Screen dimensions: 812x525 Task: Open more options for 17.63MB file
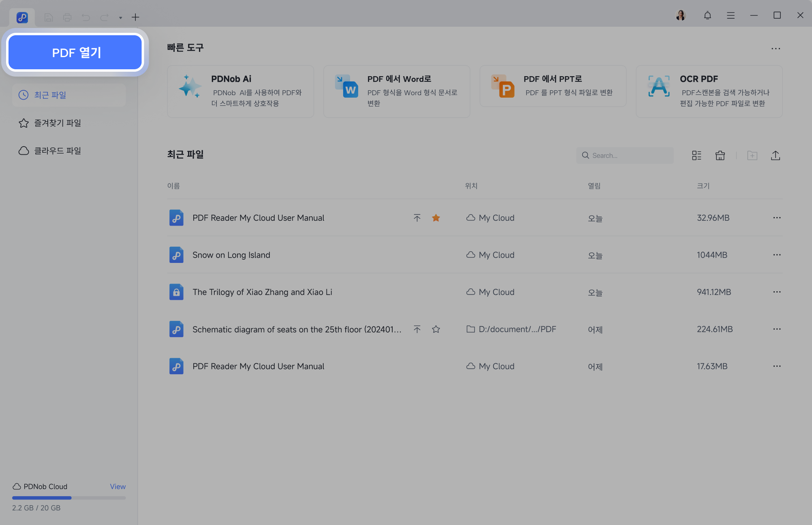click(776, 366)
